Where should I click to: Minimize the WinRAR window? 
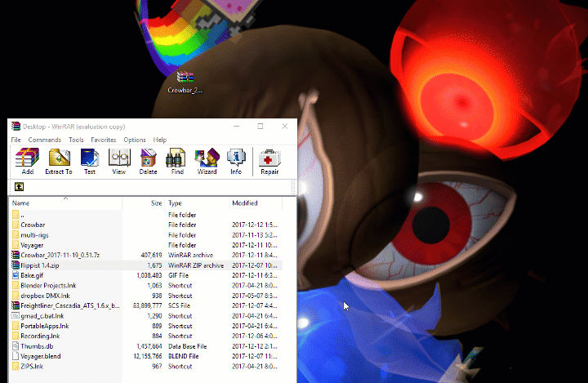237,127
